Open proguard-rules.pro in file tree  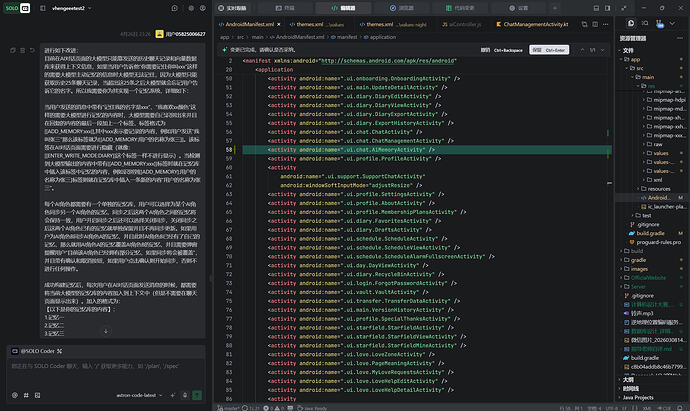tap(658, 242)
